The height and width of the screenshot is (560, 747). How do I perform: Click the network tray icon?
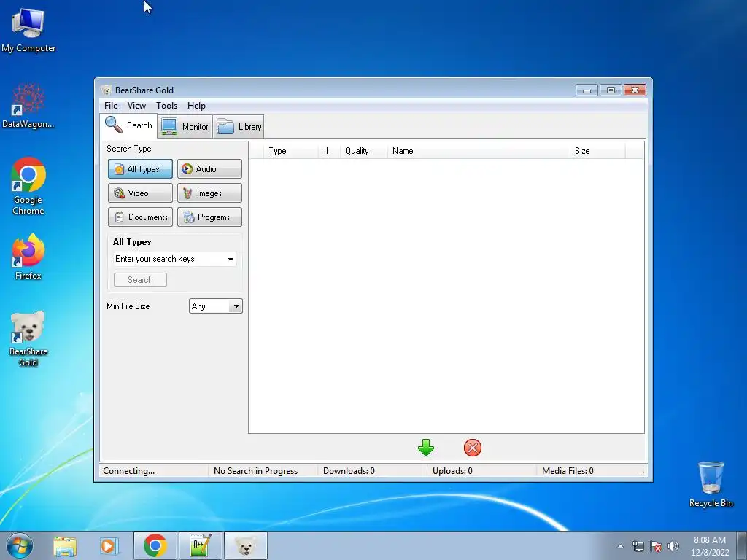(638, 546)
